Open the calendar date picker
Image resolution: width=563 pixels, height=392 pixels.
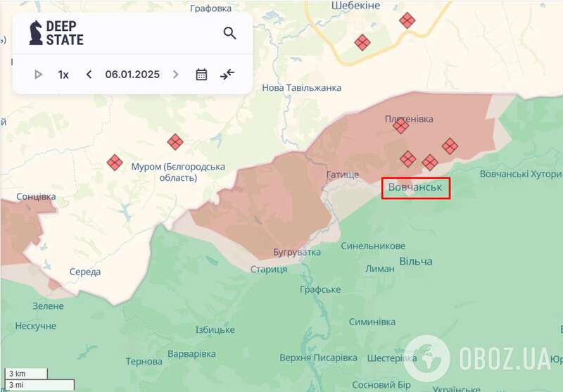point(201,75)
